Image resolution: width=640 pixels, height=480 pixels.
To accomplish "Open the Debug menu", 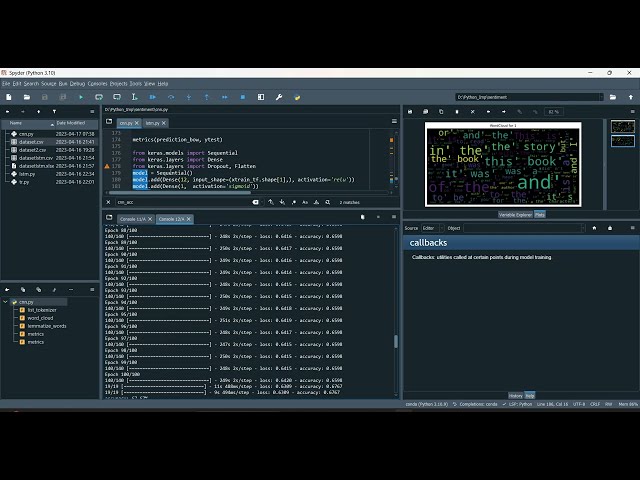I will pos(77,84).
